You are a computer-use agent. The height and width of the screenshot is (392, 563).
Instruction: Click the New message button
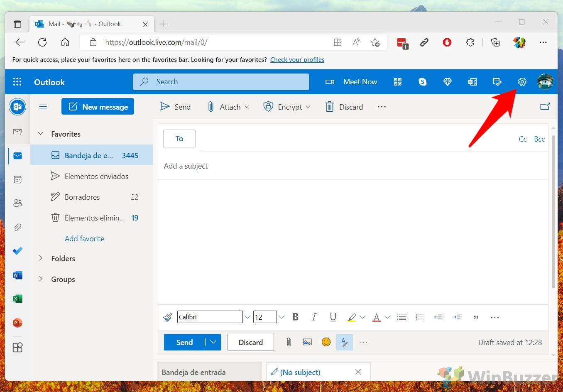[98, 107]
